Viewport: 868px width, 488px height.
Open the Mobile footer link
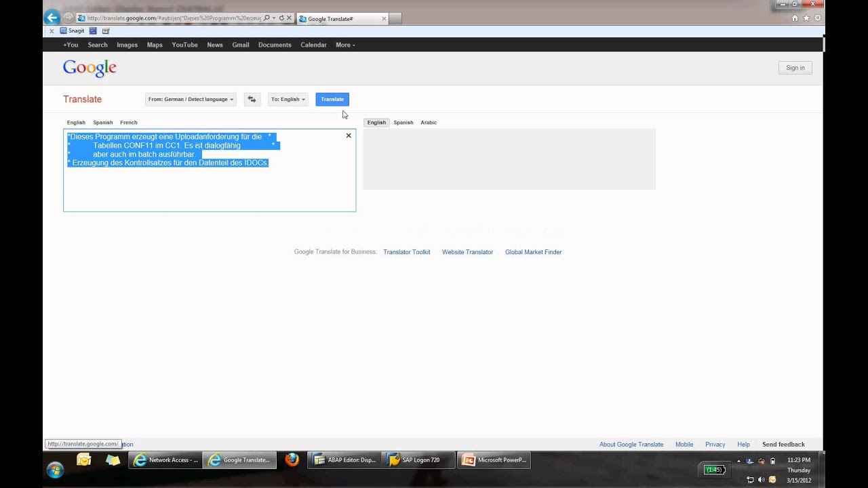(x=684, y=445)
